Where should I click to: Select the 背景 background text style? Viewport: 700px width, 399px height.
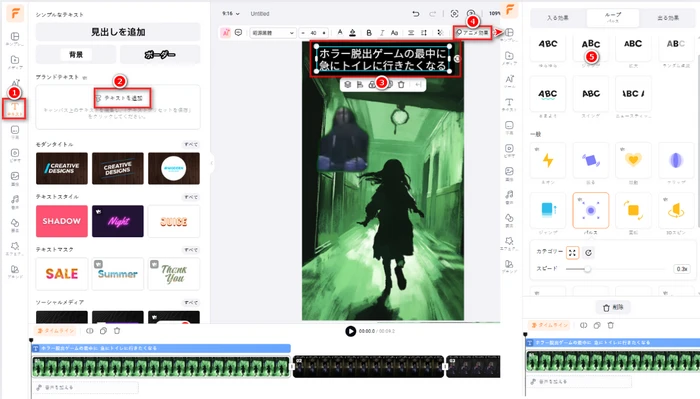pos(75,54)
